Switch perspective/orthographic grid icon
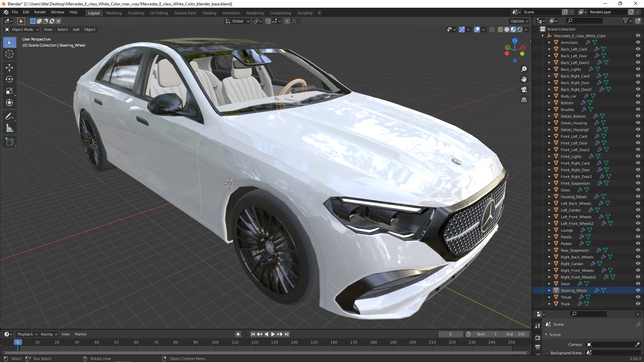The height and width of the screenshot is (362, 644). coord(524,100)
